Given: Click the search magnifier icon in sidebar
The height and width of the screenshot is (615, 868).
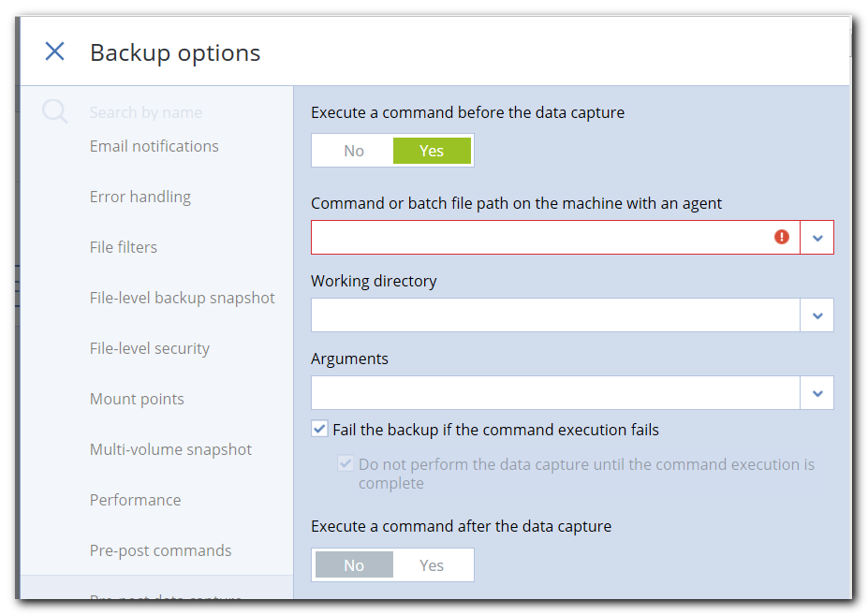Looking at the screenshot, I should 54,111.
